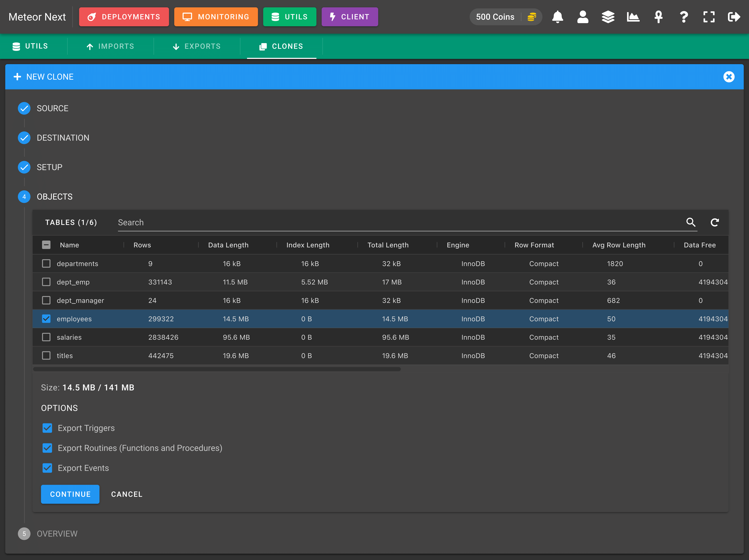
Task: Select the Clones tab
Action: [281, 46]
